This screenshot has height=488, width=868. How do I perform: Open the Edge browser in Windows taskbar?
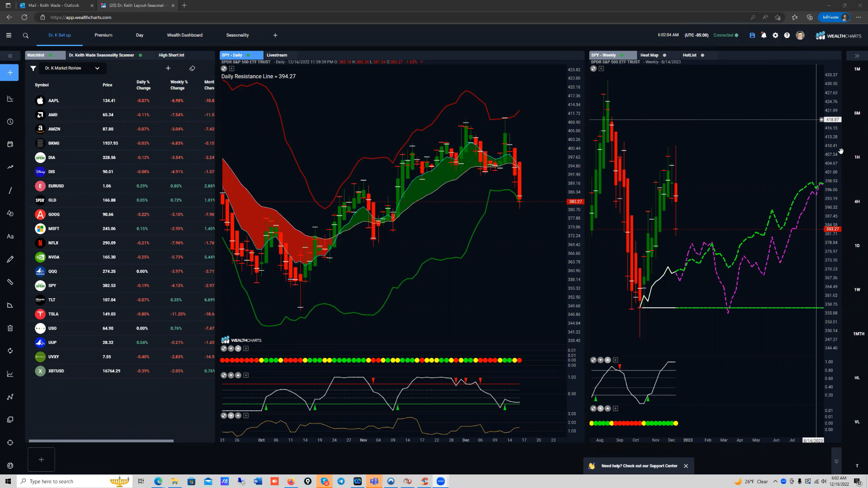[x=158, y=481]
